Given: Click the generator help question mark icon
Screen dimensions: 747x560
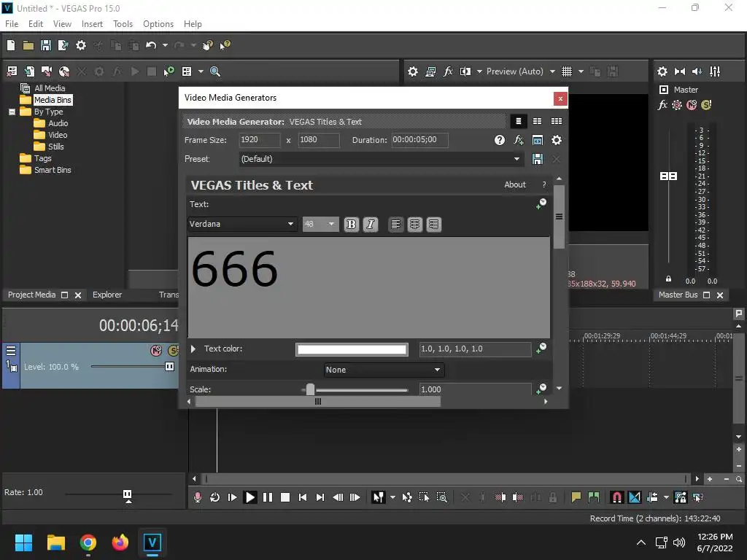Looking at the screenshot, I should tap(499, 140).
